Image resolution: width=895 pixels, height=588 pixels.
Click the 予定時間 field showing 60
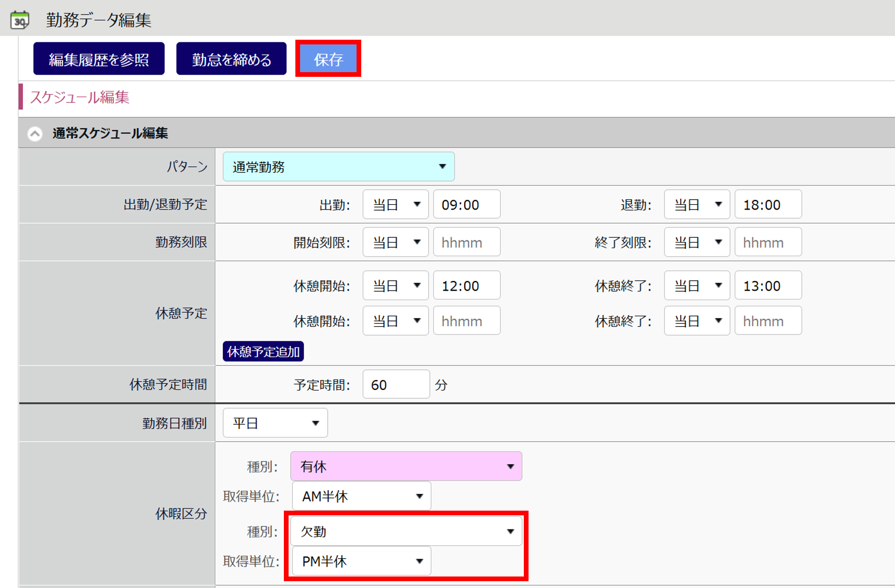click(396, 385)
